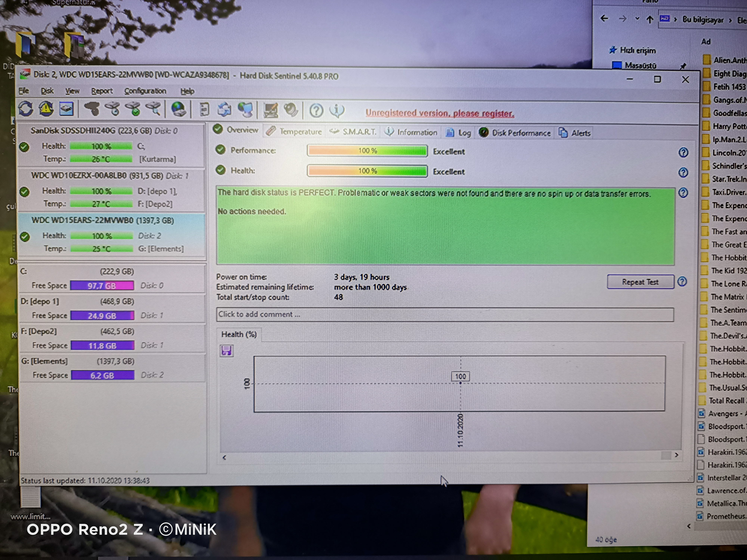Open the Alerts tab
Screen dimensions: 747x560
(574, 133)
